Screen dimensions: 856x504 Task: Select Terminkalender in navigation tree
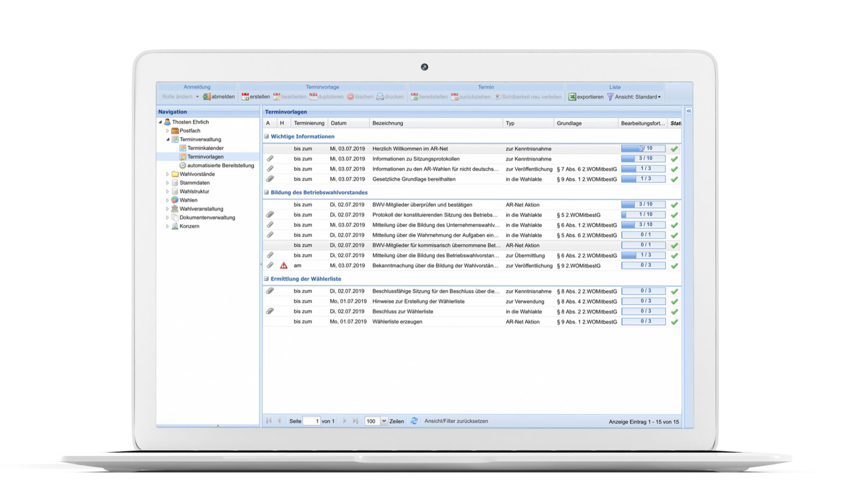205,148
